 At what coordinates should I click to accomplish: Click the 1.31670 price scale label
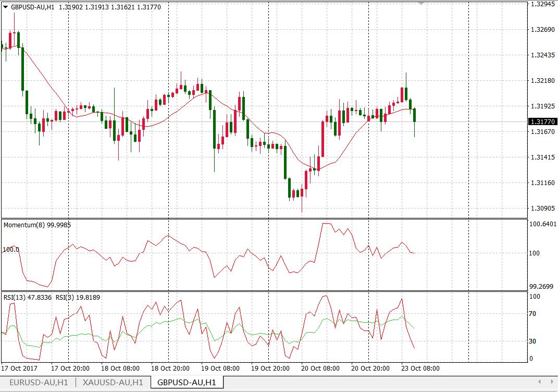pyautogui.click(x=543, y=132)
